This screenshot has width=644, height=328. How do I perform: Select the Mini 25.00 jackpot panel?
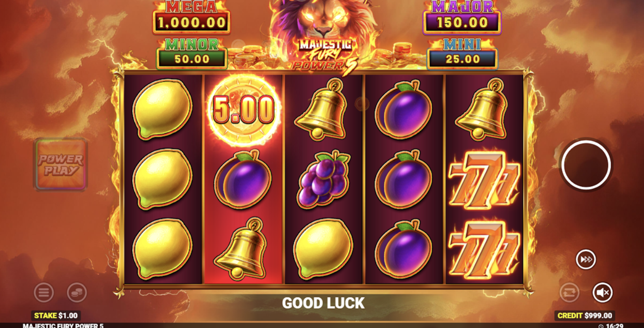point(462,54)
